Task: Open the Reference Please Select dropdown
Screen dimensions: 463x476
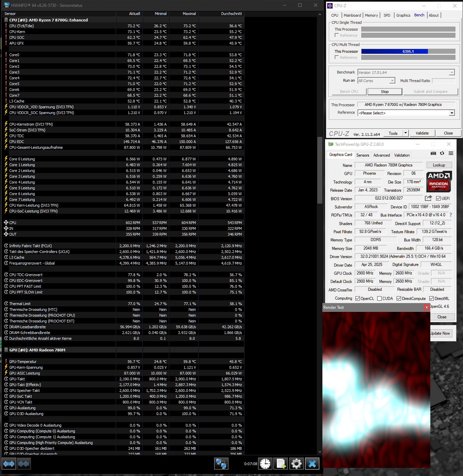Action: coord(452,113)
